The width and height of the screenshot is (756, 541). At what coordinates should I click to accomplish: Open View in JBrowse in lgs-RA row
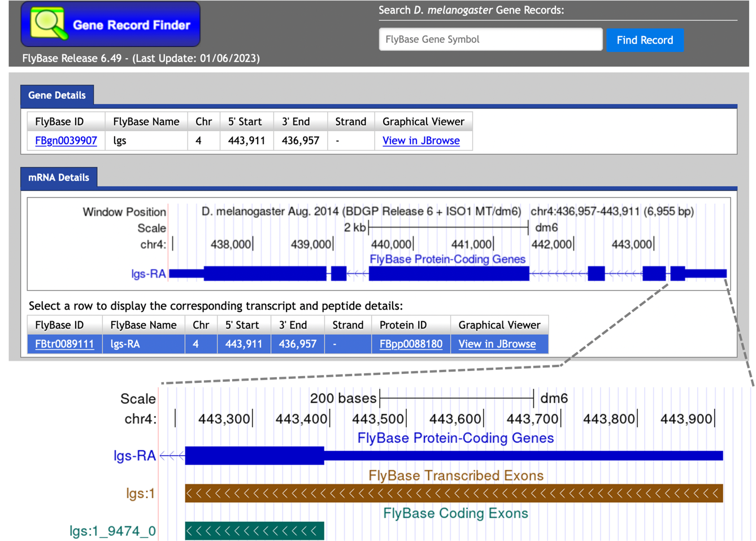(x=497, y=344)
